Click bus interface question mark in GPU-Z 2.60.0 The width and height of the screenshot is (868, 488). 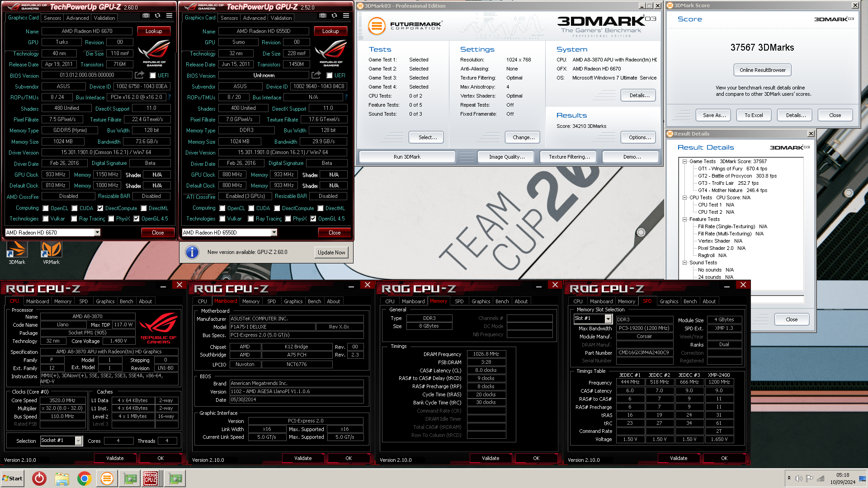coord(169,97)
